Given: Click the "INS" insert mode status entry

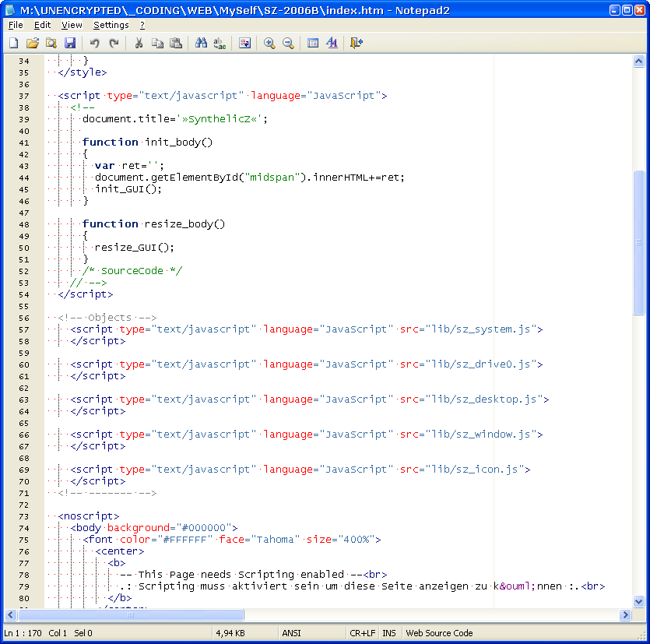Looking at the screenshot, I should [x=389, y=633].
